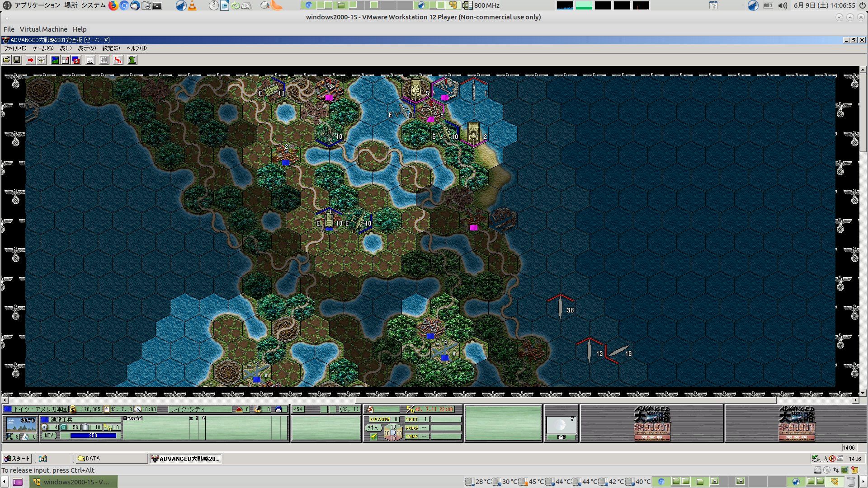Open the ゲーム(G) menu
The height and width of the screenshot is (488, 868).
coord(42,48)
